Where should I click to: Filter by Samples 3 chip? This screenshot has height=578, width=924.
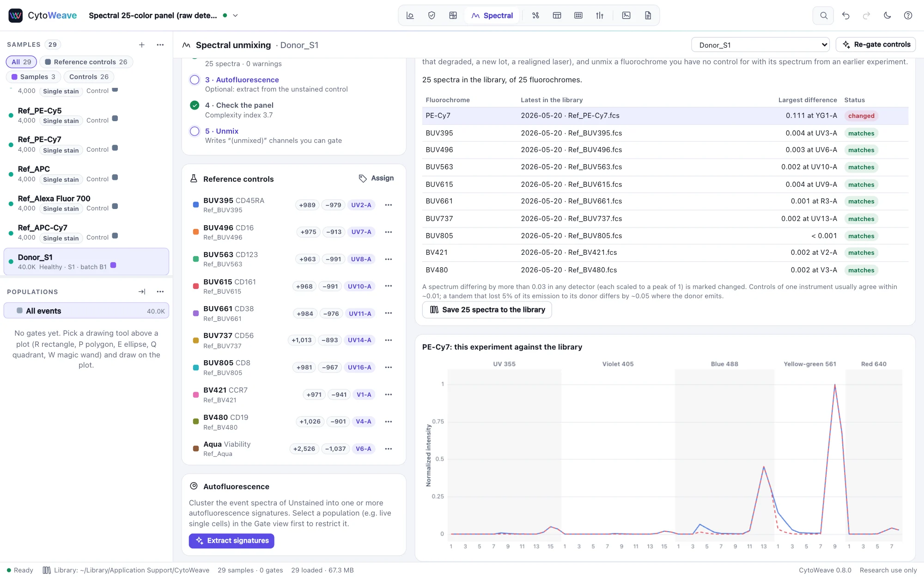tap(33, 76)
